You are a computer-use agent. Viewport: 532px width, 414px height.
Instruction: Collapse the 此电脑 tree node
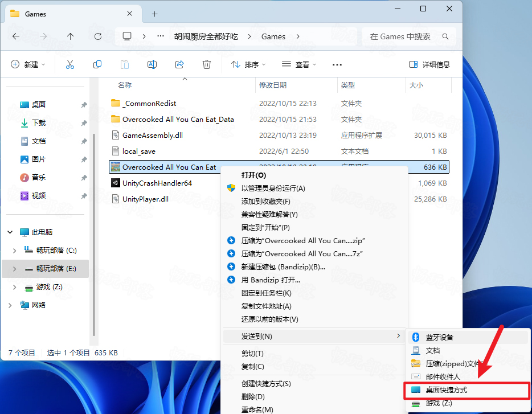(x=10, y=232)
